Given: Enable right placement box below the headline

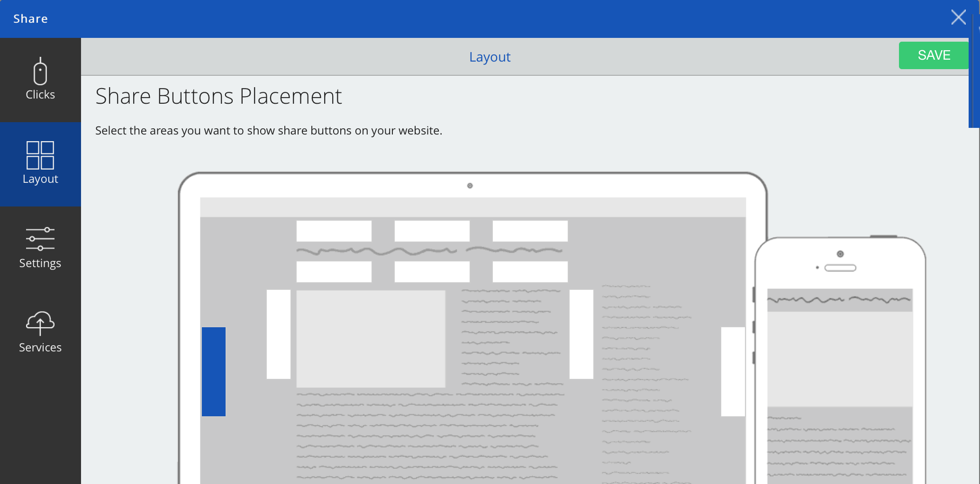Looking at the screenshot, I should pyautogui.click(x=530, y=272).
